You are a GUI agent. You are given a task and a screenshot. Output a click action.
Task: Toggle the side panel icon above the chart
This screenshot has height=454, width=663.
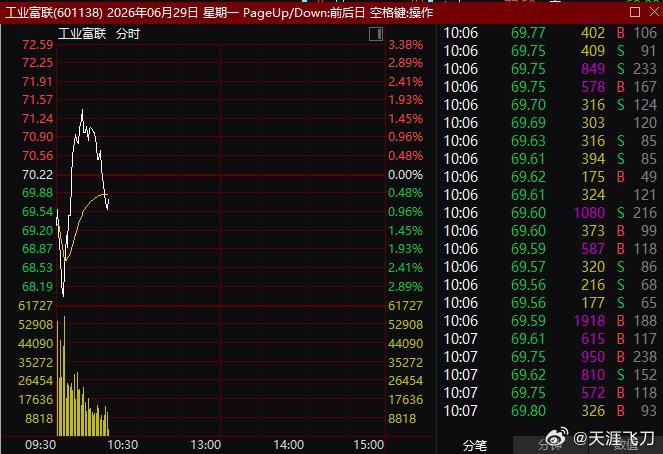pos(375,34)
